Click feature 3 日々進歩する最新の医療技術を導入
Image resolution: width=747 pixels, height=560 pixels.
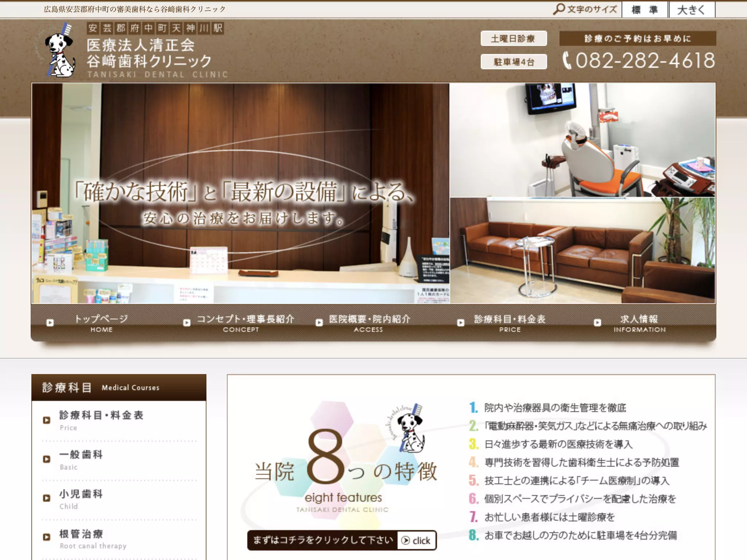coord(551,444)
